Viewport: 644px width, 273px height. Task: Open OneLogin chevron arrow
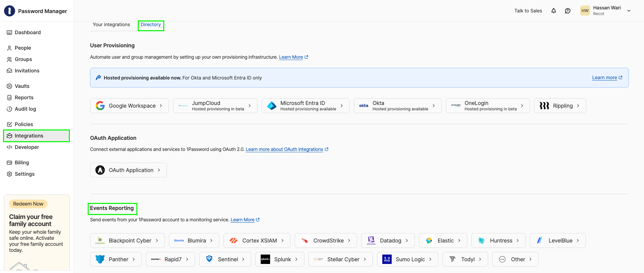(522, 106)
